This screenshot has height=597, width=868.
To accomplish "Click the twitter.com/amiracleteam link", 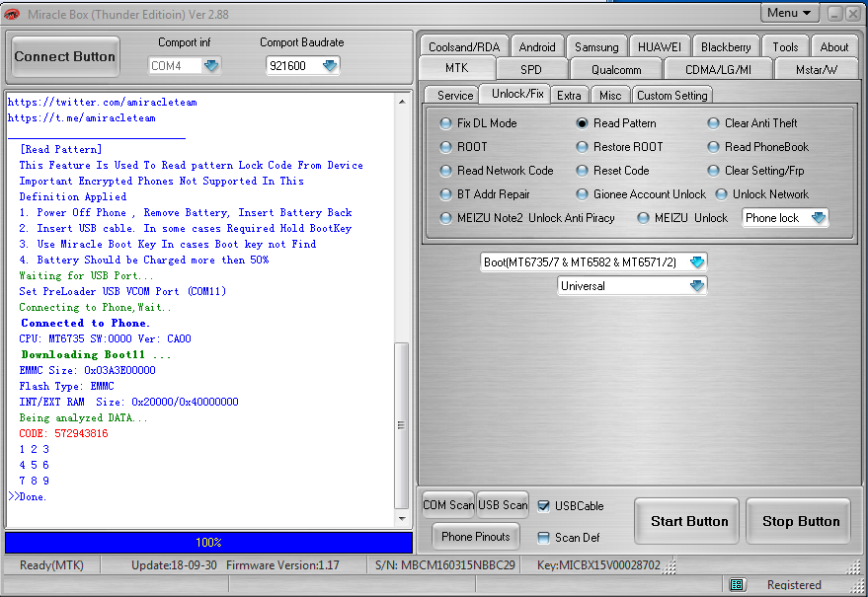I will tap(103, 102).
